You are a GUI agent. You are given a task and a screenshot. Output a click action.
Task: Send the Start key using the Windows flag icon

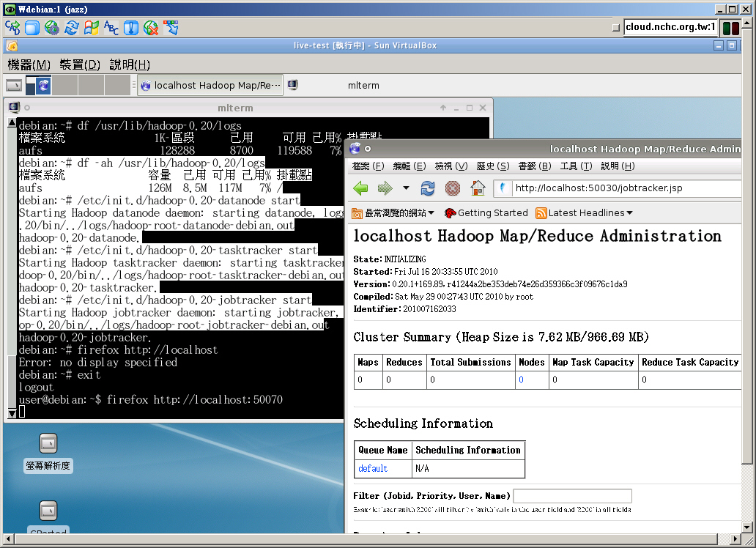[x=92, y=28]
